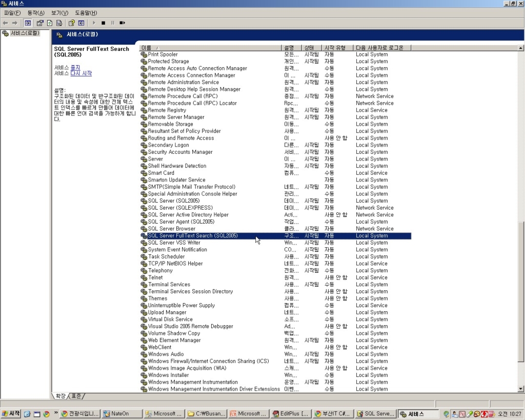Viewport: 525px width, 420px height.
Task: Select the SQL Server (SQLEXPRESS) service row
Action: click(275, 208)
